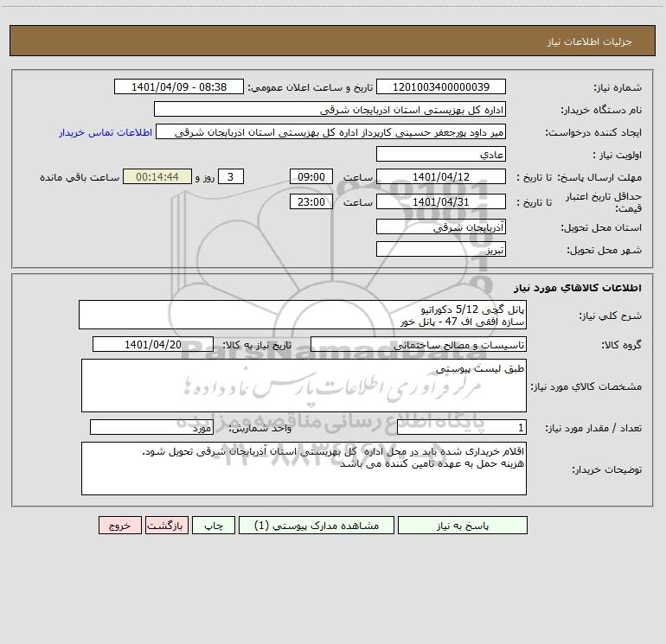
Task: Click the label 'مشخصات کالای مورد نیاز:'
Action: pos(586,386)
